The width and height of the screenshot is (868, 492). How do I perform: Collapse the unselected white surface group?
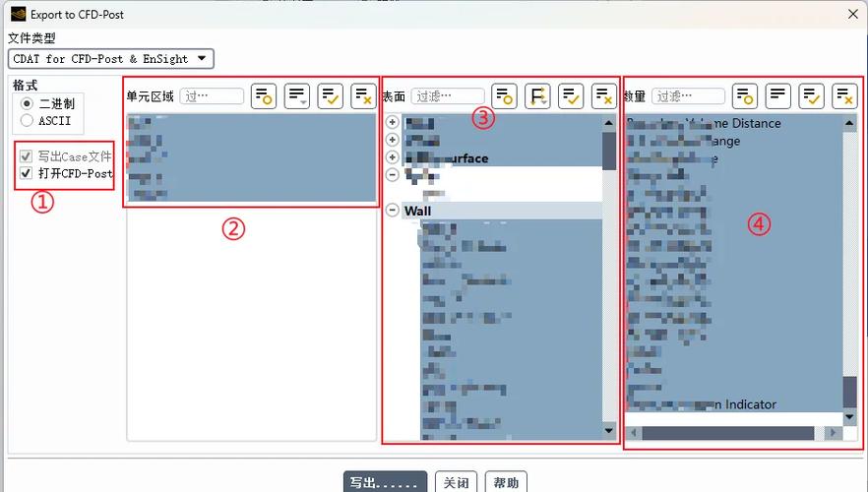pos(392,175)
